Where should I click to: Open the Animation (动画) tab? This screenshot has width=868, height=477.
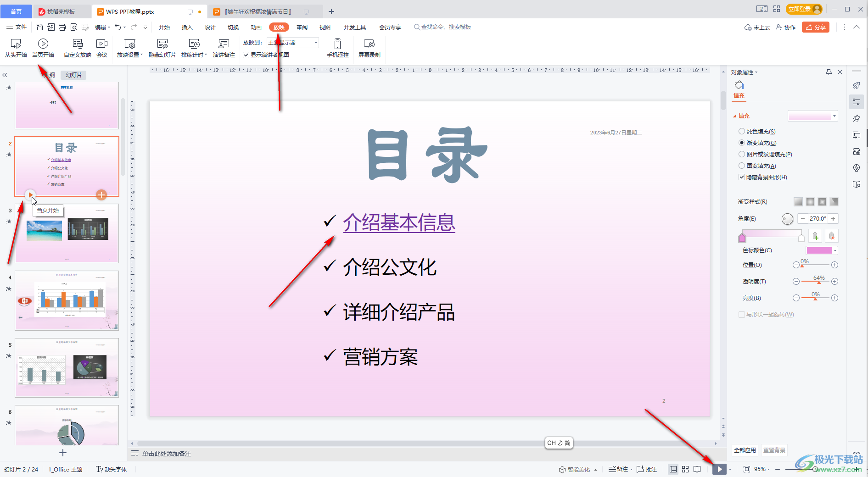click(x=256, y=27)
